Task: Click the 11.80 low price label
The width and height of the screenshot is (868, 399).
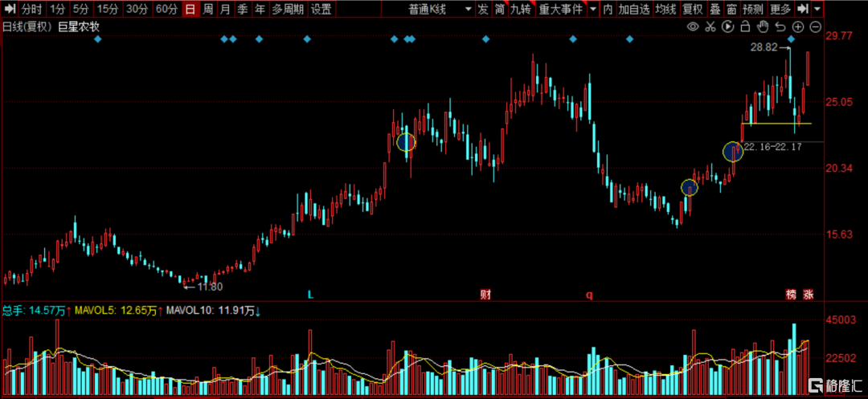Action: click(209, 287)
